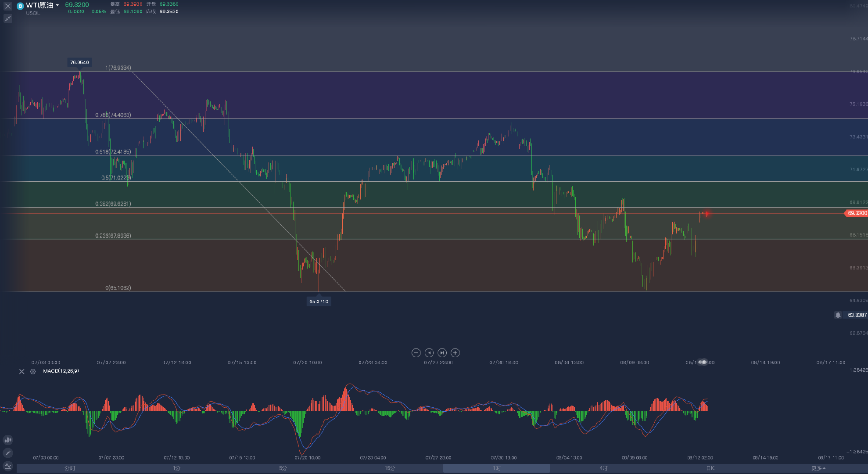Select Fibonacci 0.5(71.0228) level label

click(116, 178)
